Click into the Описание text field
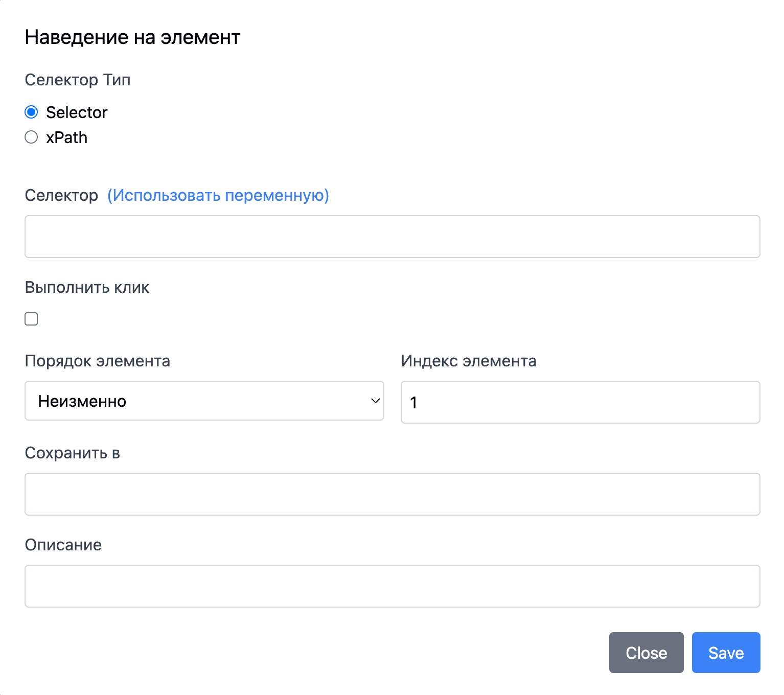784x695 pixels. click(x=392, y=586)
